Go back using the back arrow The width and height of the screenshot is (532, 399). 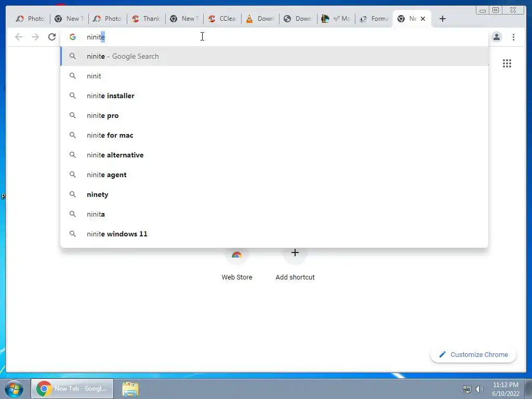pyautogui.click(x=19, y=37)
